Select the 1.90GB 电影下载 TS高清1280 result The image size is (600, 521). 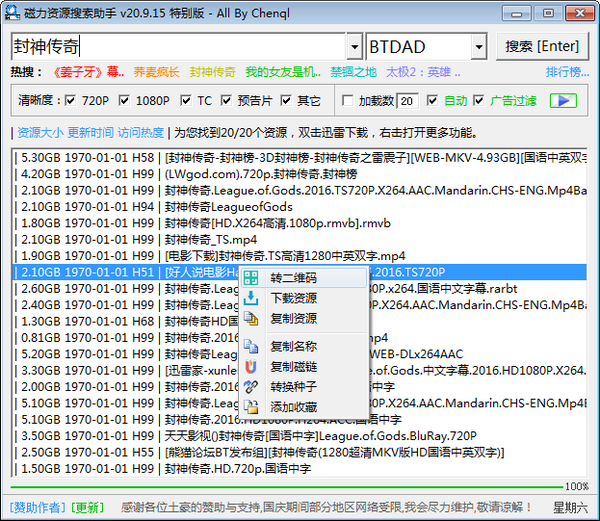click(300, 256)
